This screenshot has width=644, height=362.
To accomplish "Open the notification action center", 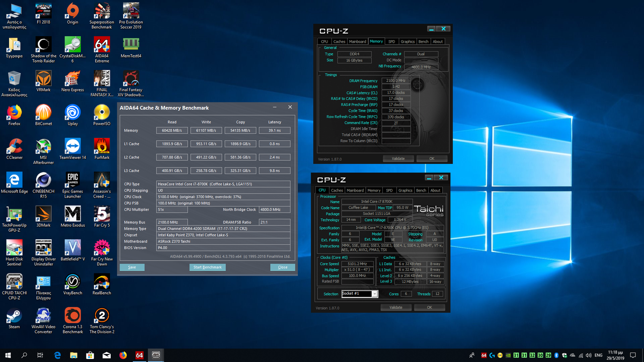I will (x=632, y=355).
